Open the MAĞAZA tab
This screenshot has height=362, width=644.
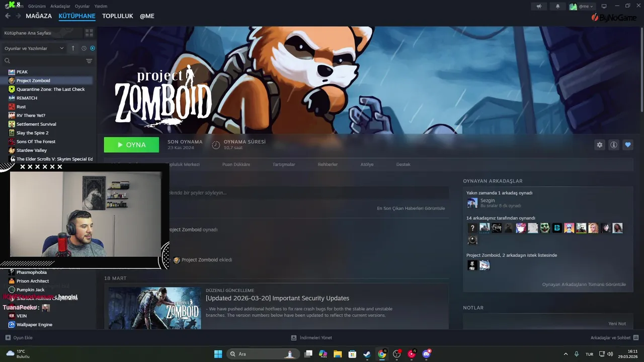(x=39, y=16)
